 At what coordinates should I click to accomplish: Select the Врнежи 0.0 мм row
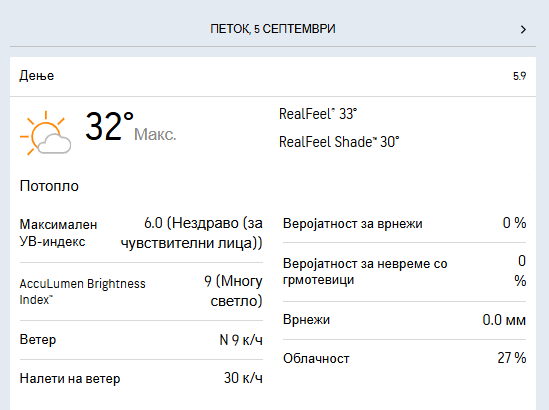tap(404, 320)
